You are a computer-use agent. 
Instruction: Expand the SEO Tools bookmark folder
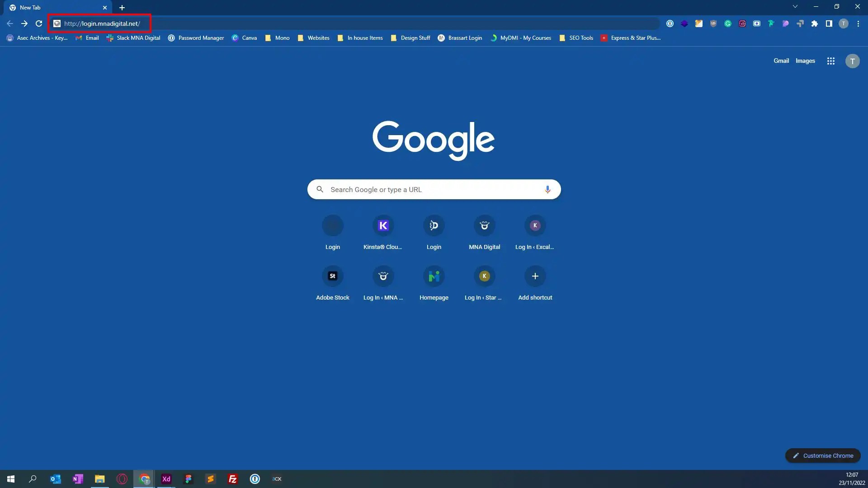coord(576,38)
